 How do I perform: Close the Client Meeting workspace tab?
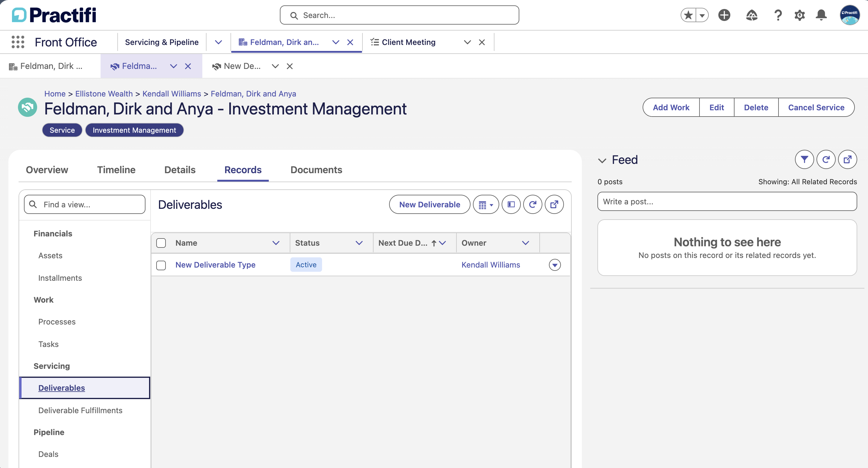[482, 42]
